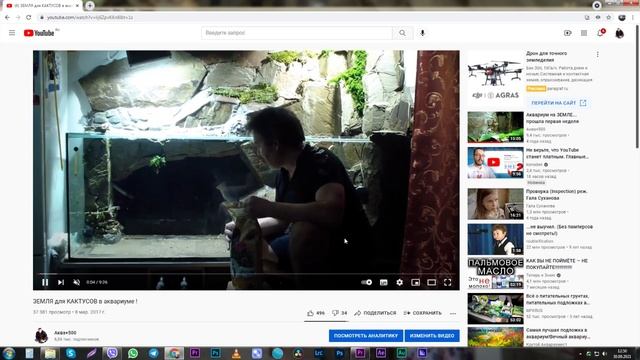The image size is (640, 360).
Task: Click the page scrollbar thumb
Action: point(638,87)
